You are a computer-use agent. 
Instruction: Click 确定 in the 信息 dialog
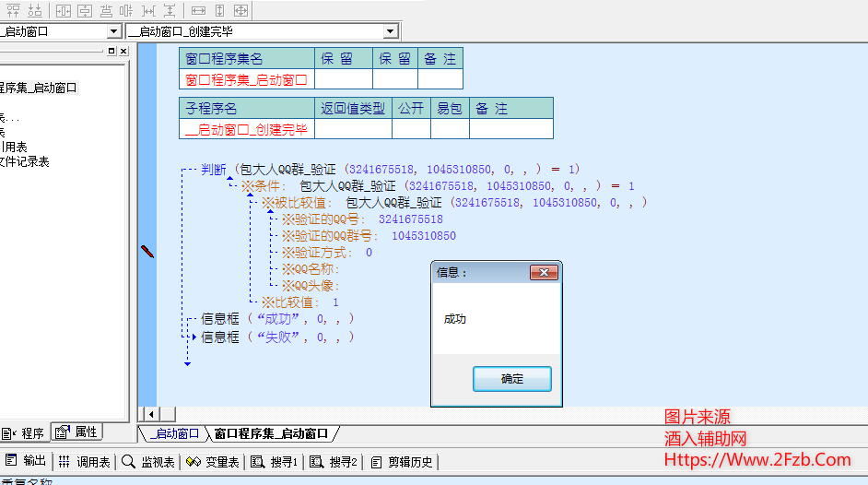pyautogui.click(x=512, y=379)
